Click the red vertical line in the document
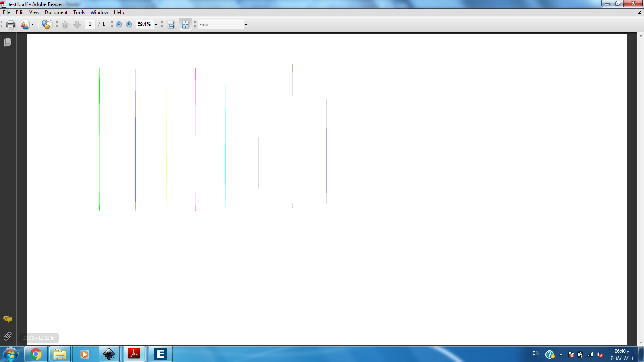 64,139
